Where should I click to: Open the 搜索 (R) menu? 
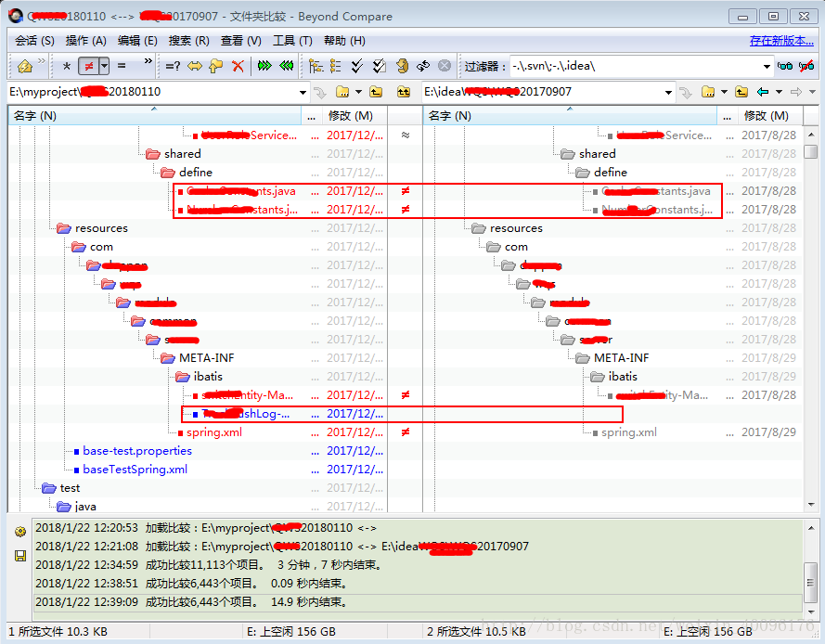coord(189,41)
